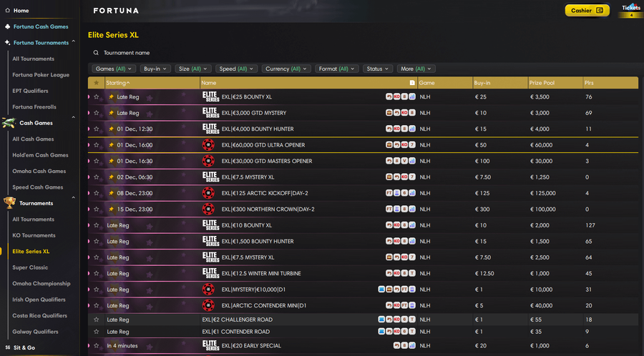644x356 pixels.
Task: Click the mystery chest icon in €3,000 GTD MYSTERY row
Action: pyautogui.click(x=389, y=113)
